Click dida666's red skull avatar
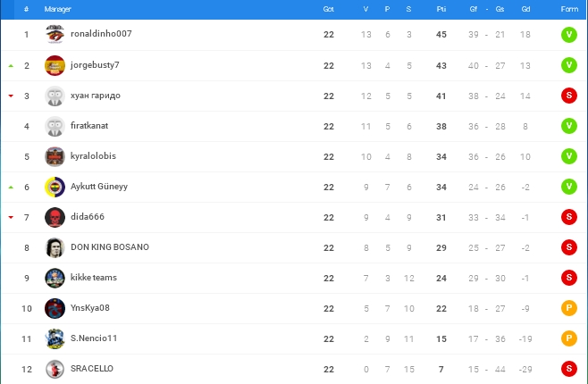 coord(55,217)
